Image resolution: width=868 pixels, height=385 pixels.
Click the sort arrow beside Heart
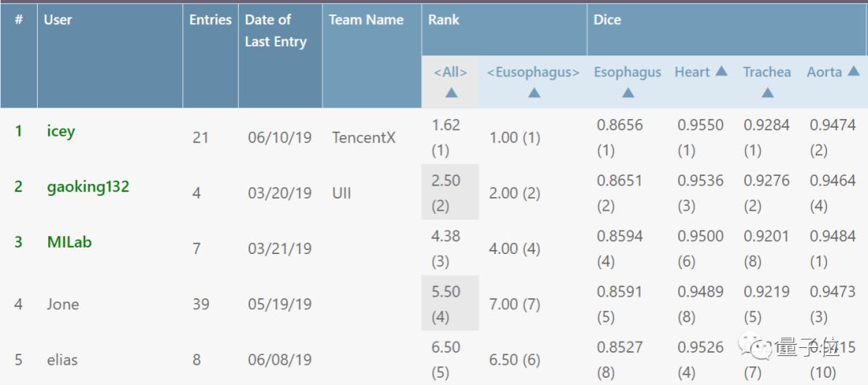pyautogui.click(x=721, y=72)
